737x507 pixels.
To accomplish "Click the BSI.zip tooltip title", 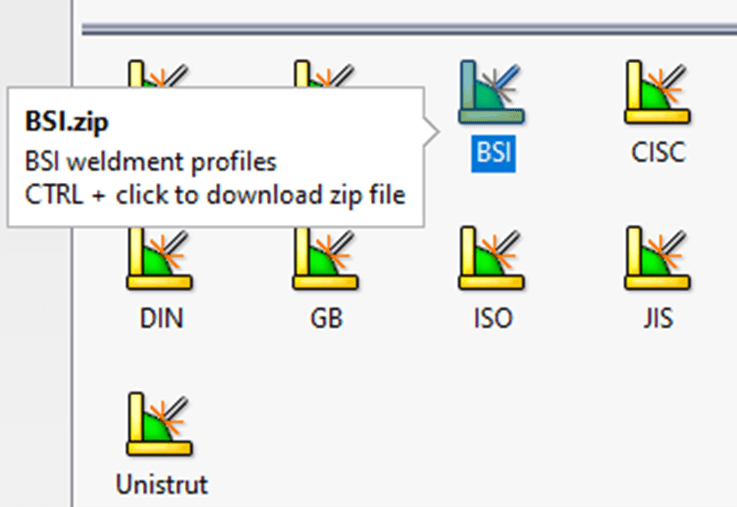I will (67, 122).
